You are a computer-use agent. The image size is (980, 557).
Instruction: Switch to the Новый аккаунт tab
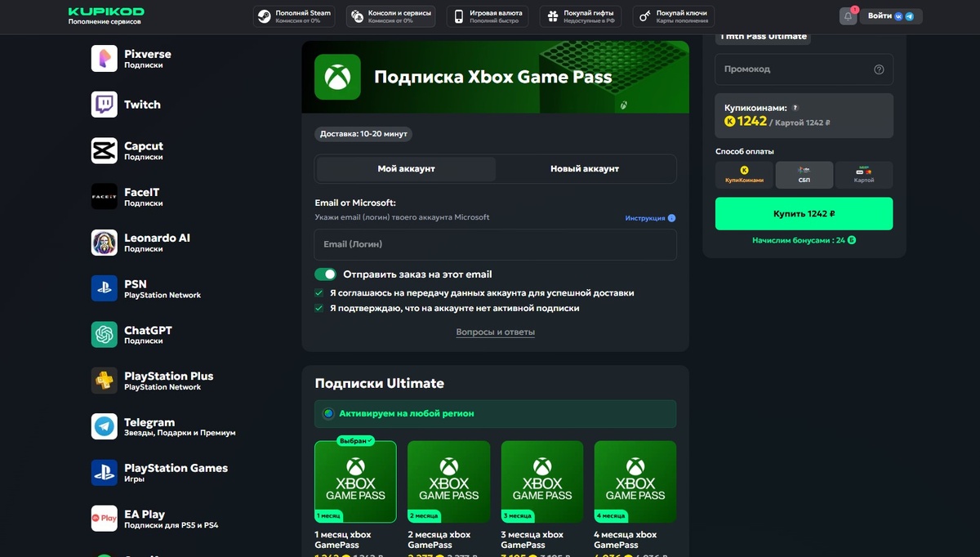click(x=586, y=168)
